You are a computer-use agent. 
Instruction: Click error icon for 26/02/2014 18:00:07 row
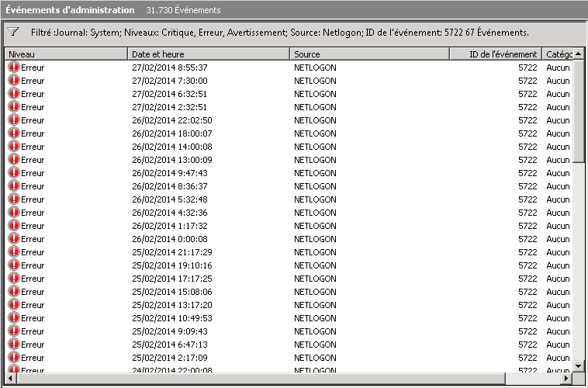(14, 133)
